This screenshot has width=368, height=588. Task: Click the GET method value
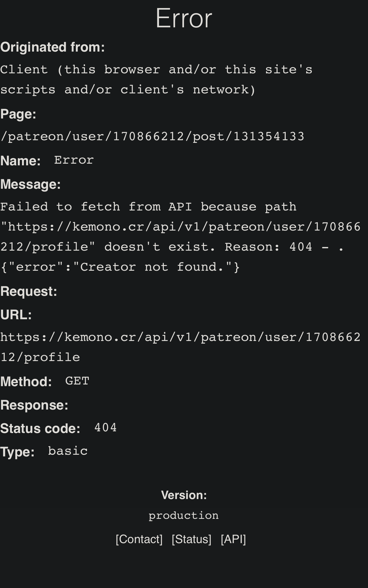(x=77, y=381)
